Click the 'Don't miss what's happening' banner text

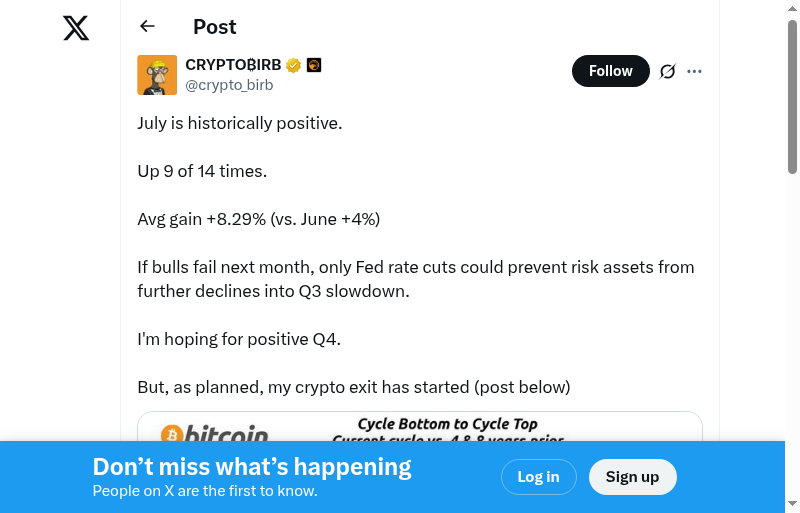coord(252,467)
